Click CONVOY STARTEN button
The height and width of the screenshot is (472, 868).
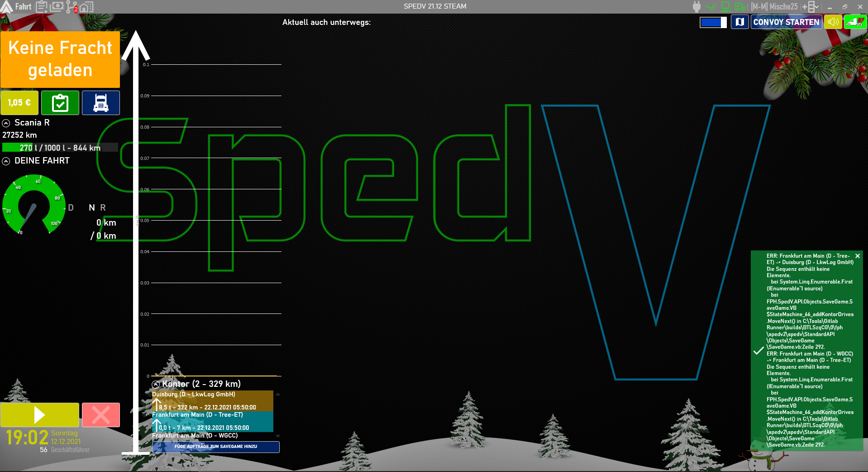click(786, 22)
